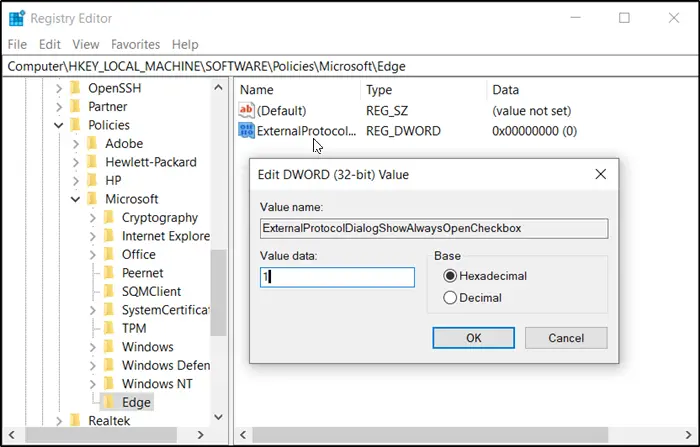
Task: Expand the Adobe key
Action: 75,144
